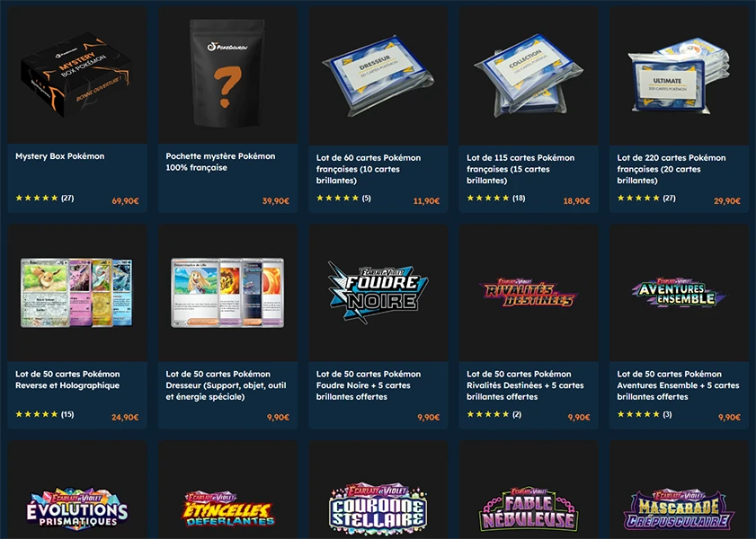Open the Mystery Box Pokémon product image
This screenshot has width=756, height=539.
[x=77, y=75]
